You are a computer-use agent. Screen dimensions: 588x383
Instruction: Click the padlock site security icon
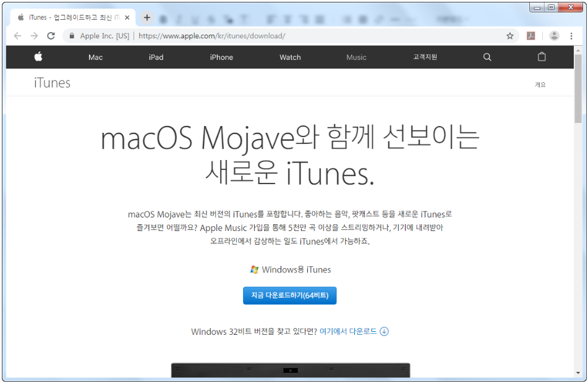tap(72, 36)
